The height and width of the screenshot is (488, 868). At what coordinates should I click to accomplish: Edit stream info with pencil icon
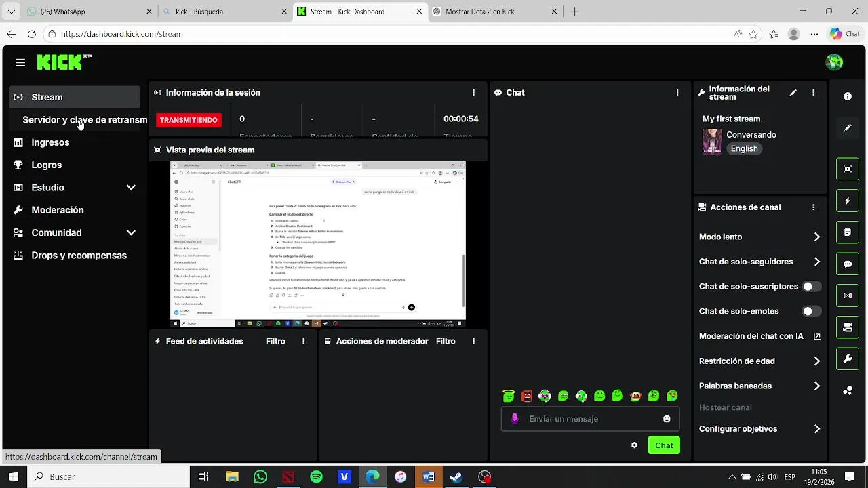(x=793, y=93)
